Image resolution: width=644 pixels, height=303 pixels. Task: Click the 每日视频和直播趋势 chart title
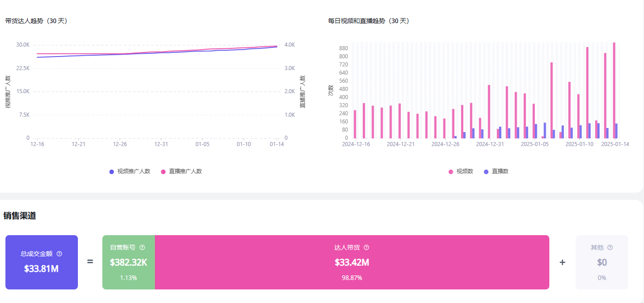point(368,21)
